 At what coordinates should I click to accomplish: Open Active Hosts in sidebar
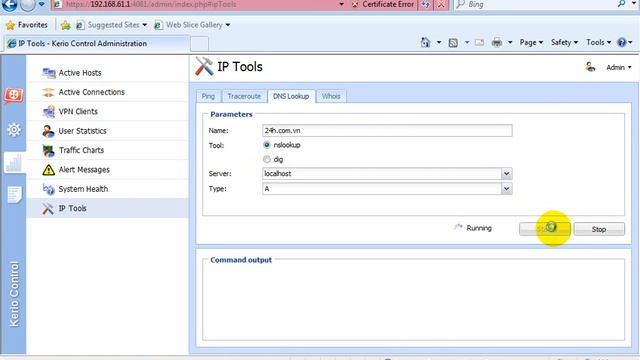pyautogui.click(x=107, y=73)
